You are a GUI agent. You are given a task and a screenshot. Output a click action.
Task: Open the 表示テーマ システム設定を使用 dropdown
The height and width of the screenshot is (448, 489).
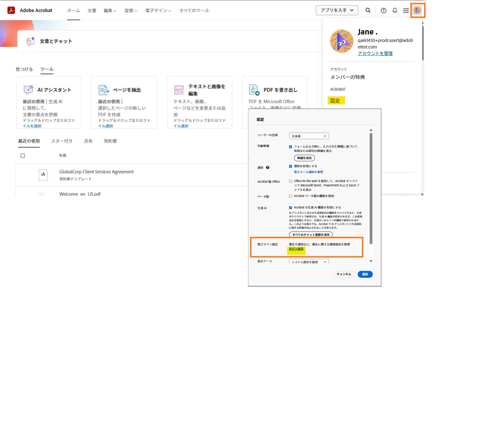(x=309, y=262)
